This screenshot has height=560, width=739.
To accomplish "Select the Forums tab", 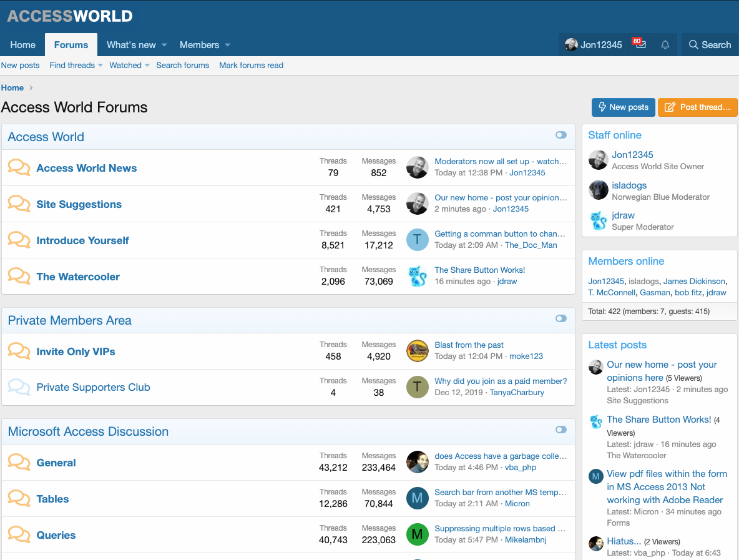I will [71, 45].
